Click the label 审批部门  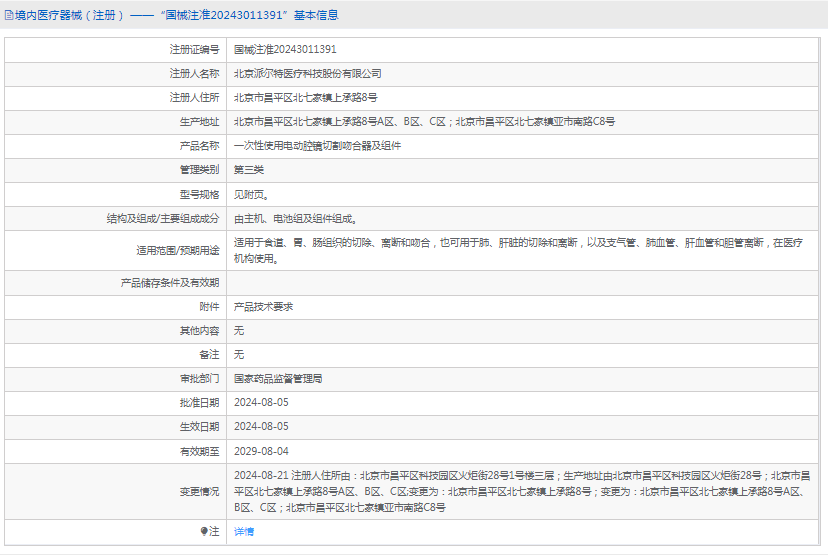[199, 379]
